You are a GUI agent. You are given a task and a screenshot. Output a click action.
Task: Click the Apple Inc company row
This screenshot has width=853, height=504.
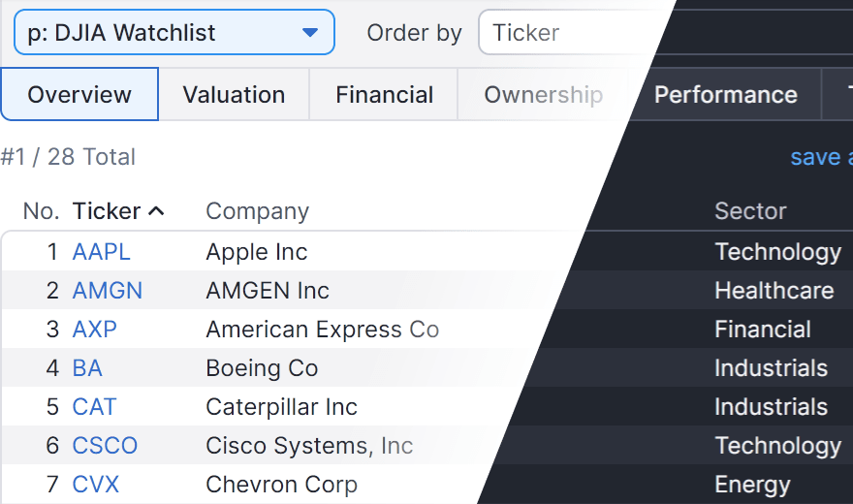click(257, 252)
